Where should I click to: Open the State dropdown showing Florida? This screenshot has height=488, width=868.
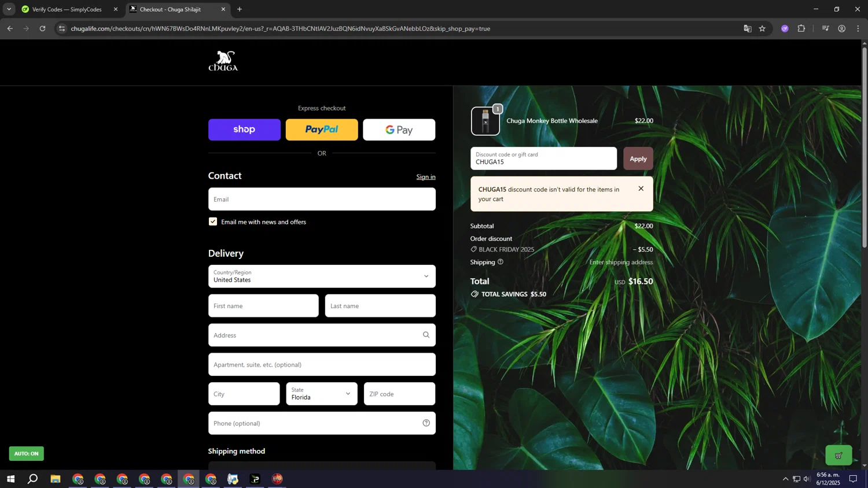point(322,394)
